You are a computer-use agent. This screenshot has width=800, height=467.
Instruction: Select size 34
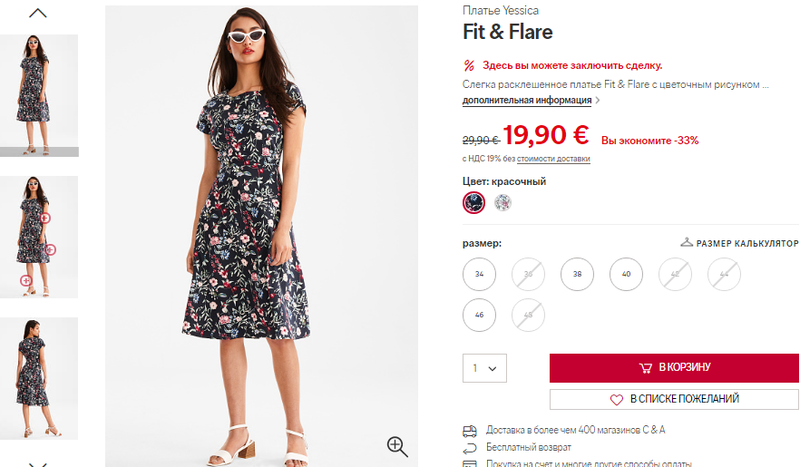tap(479, 273)
